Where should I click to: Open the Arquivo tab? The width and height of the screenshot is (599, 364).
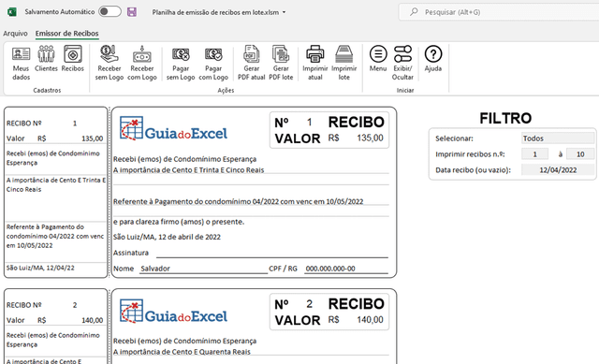click(x=15, y=34)
